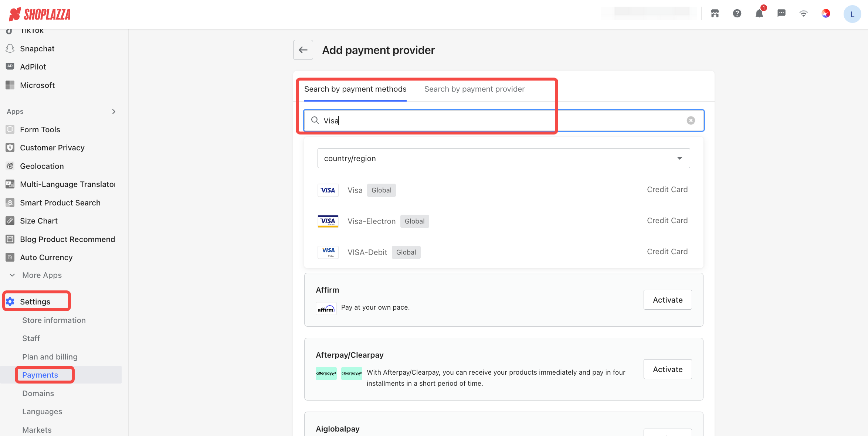Clear the Visa search text
Image resolution: width=868 pixels, height=436 pixels.
click(x=691, y=120)
